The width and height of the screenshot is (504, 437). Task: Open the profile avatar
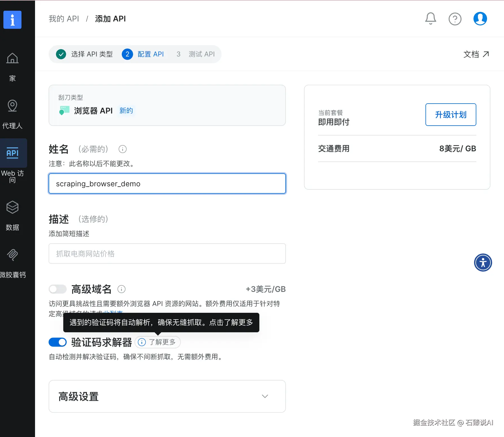pyautogui.click(x=480, y=18)
